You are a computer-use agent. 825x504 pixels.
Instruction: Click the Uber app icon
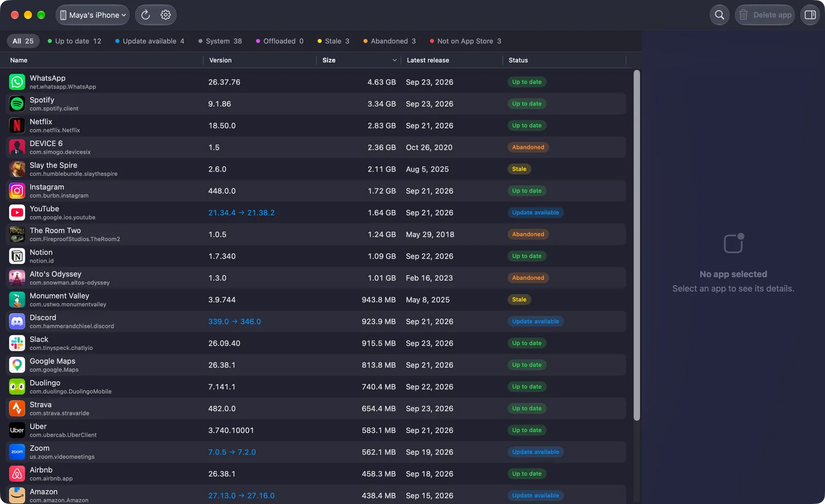(x=17, y=430)
